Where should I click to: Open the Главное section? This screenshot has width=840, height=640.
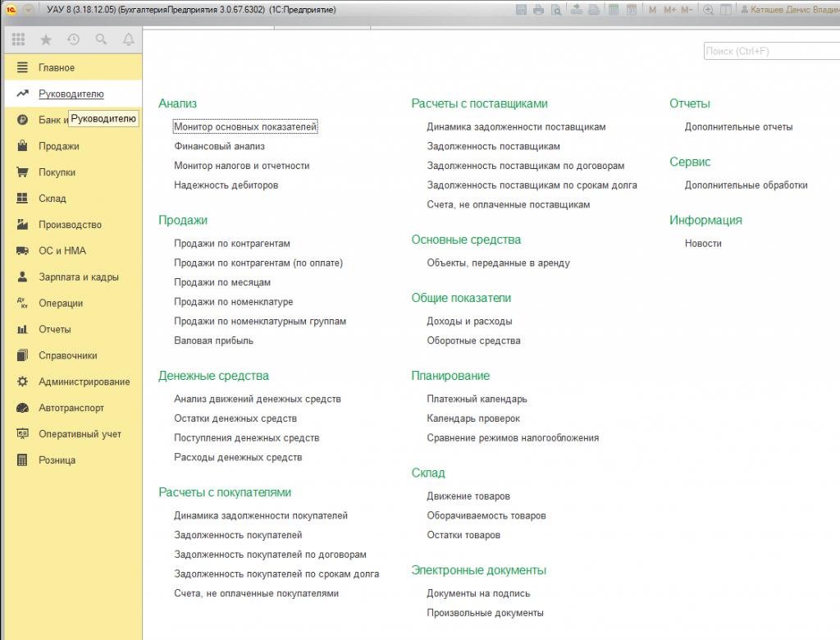tap(73, 67)
